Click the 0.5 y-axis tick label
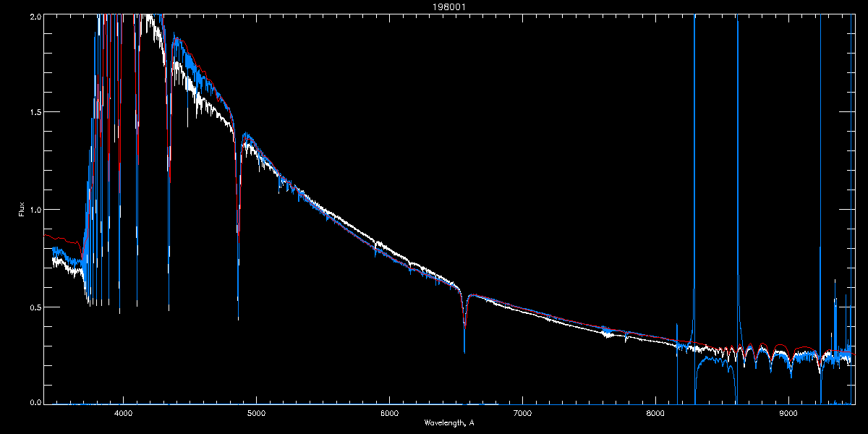 click(x=34, y=307)
